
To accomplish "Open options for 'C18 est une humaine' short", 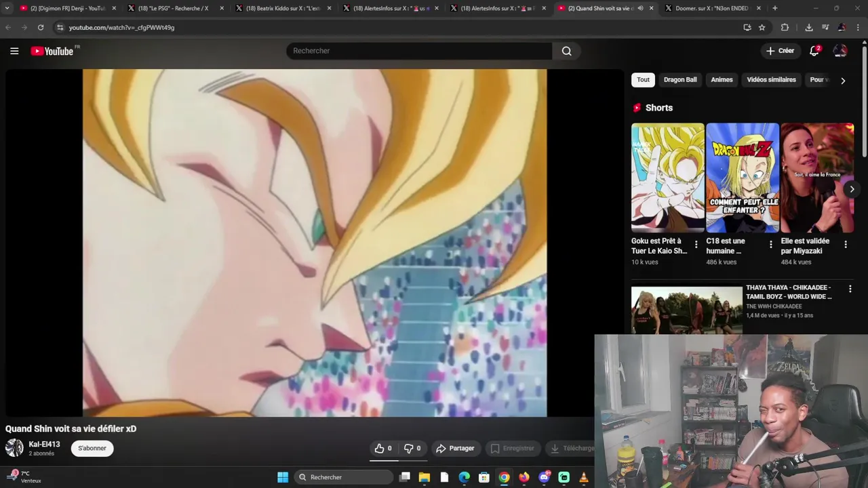I will [x=770, y=245].
